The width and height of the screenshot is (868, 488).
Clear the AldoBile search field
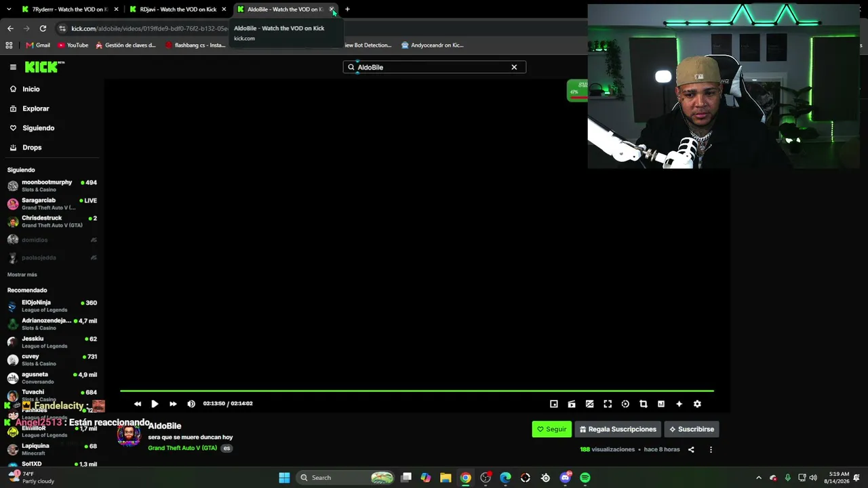coord(514,67)
